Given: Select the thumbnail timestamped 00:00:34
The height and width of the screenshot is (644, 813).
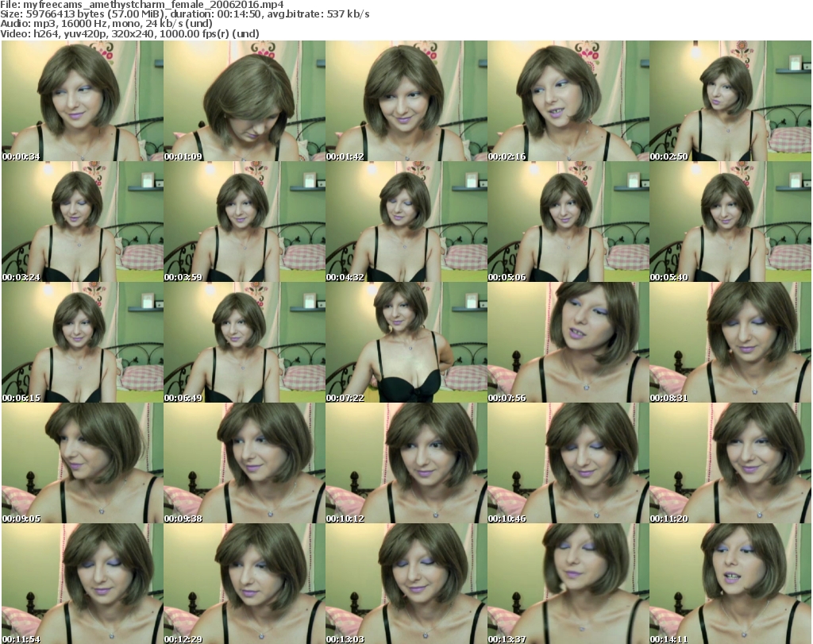Looking at the screenshot, I should (x=83, y=101).
